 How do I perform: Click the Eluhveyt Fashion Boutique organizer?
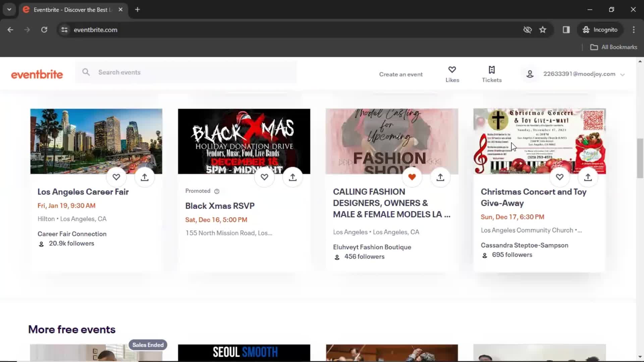point(372,247)
